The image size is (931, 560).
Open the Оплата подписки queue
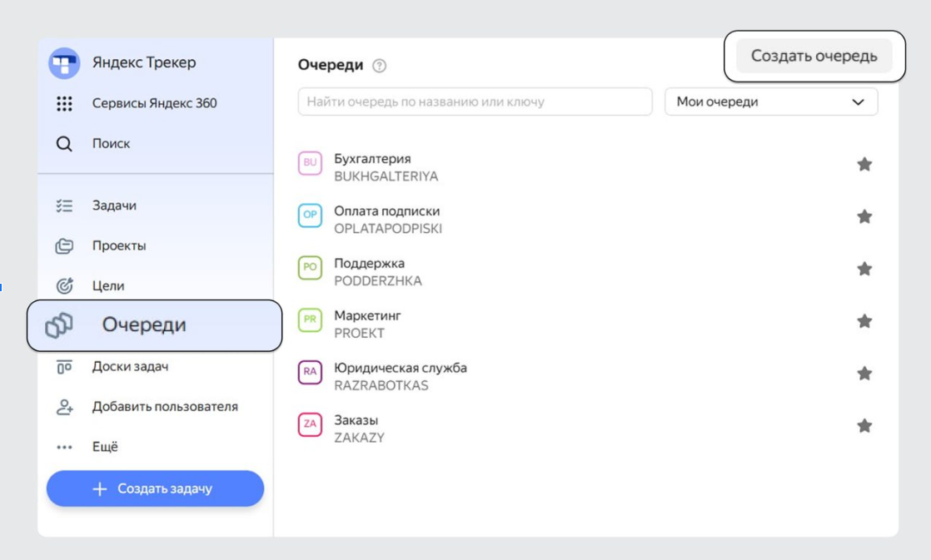(386, 211)
